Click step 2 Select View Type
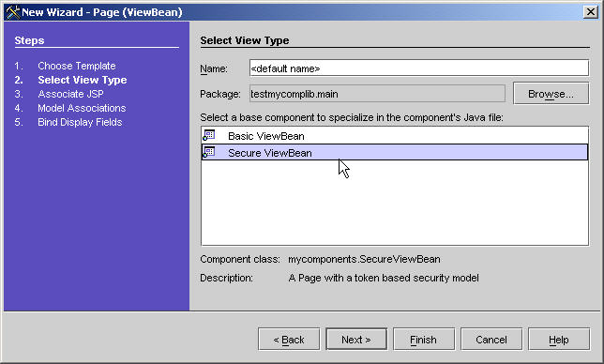604x364 pixels. pyautogui.click(x=82, y=80)
